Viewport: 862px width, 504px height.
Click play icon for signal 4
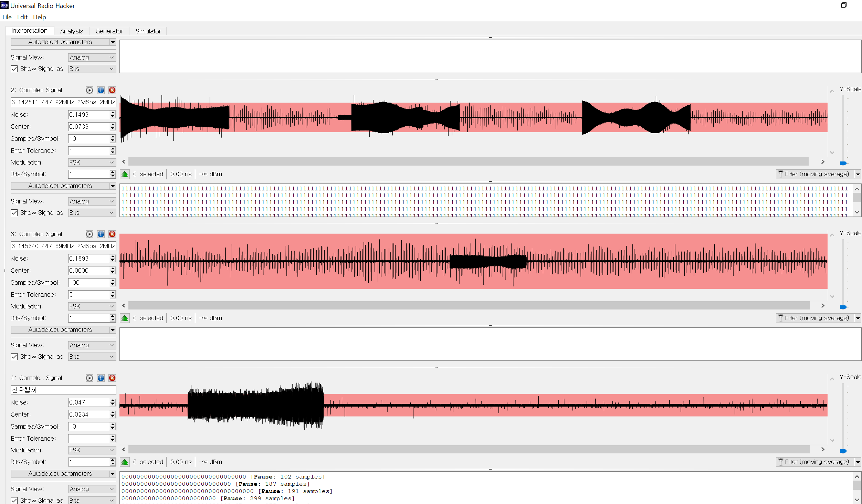click(x=90, y=378)
